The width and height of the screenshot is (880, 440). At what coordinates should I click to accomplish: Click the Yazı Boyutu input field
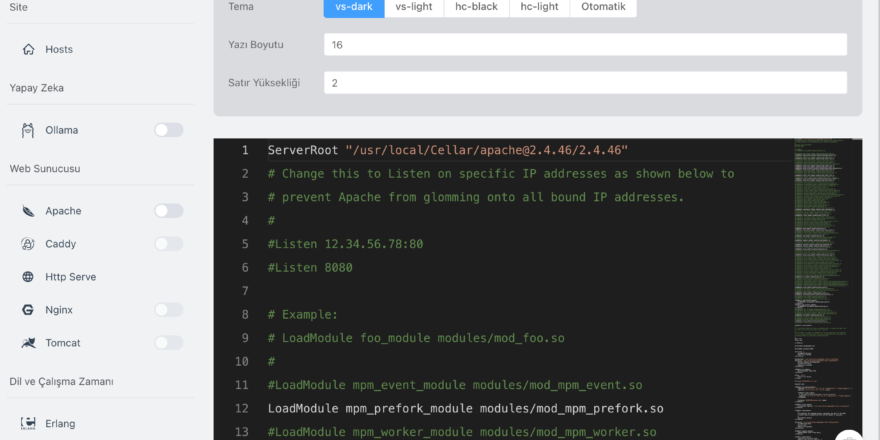coord(585,45)
